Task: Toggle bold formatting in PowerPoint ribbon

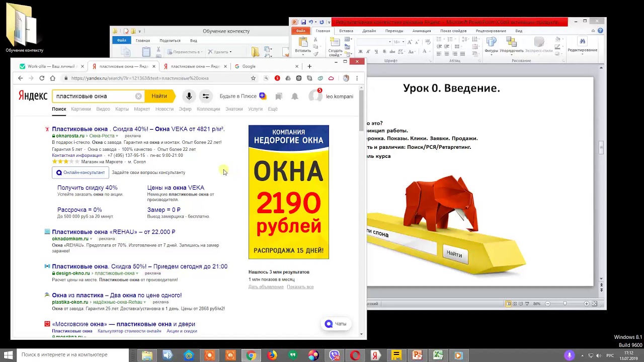Action: click(x=361, y=51)
